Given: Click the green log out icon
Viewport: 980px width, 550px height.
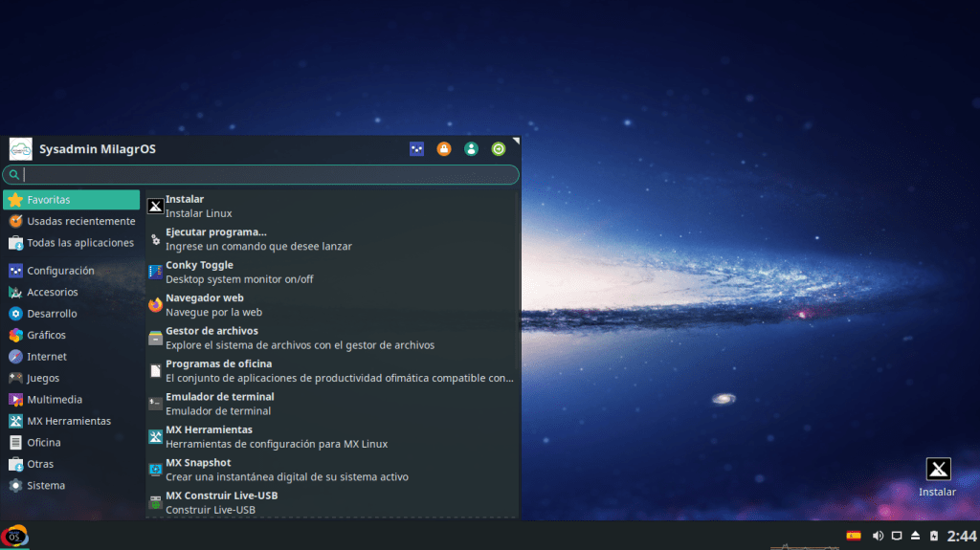Looking at the screenshot, I should click(x=498, y=149).
